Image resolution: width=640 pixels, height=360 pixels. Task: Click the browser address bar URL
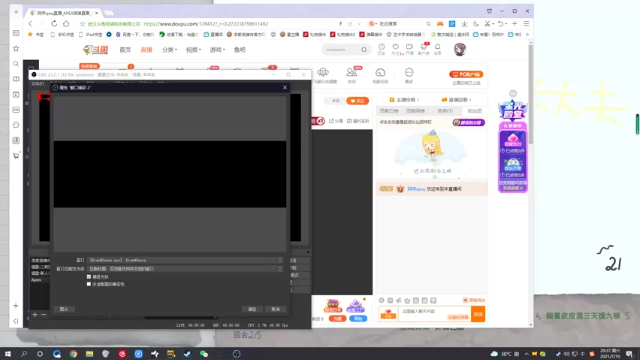[206, 24]
